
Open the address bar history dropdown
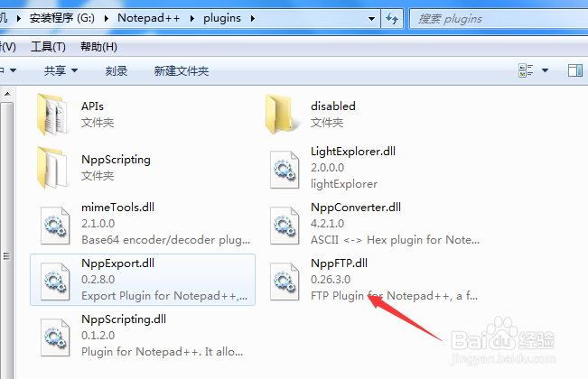(x=371, y=18)
